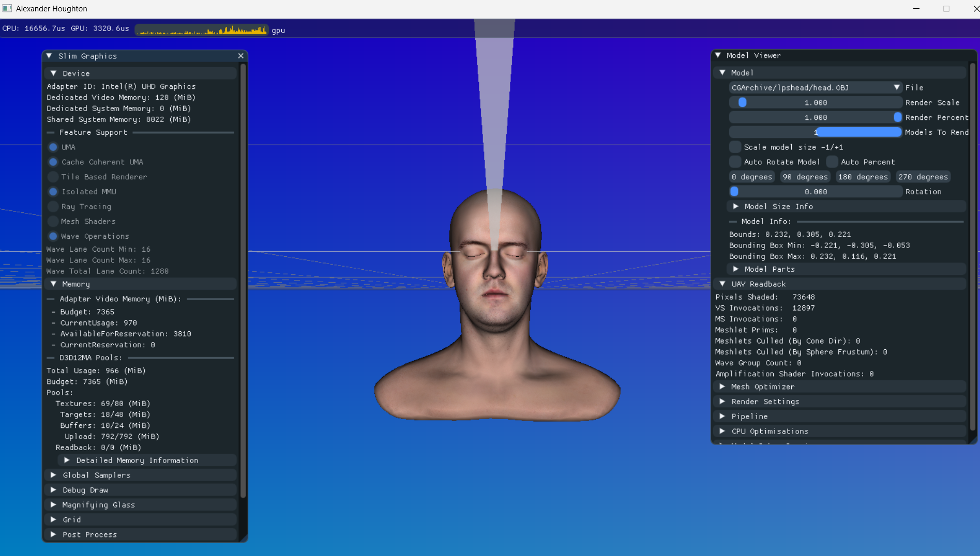This screenshot has height=556, width=980.
Task: Collapse the Memory section
Action: pos(53,284)
